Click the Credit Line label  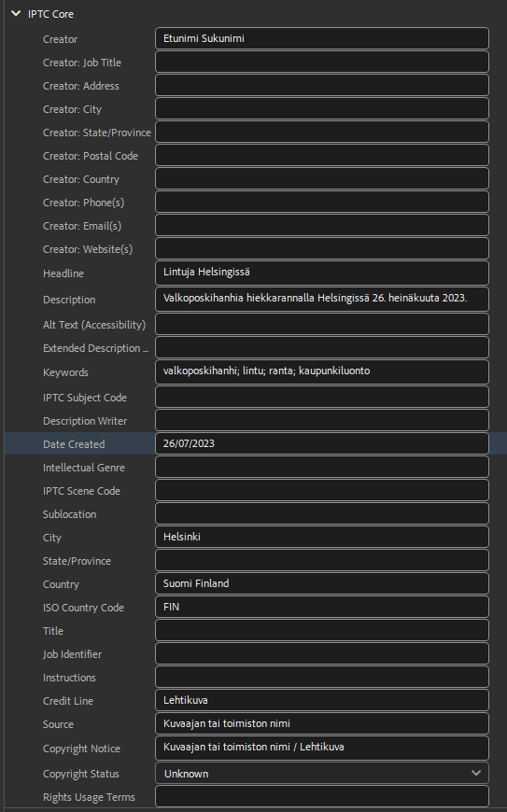point(68,701)
